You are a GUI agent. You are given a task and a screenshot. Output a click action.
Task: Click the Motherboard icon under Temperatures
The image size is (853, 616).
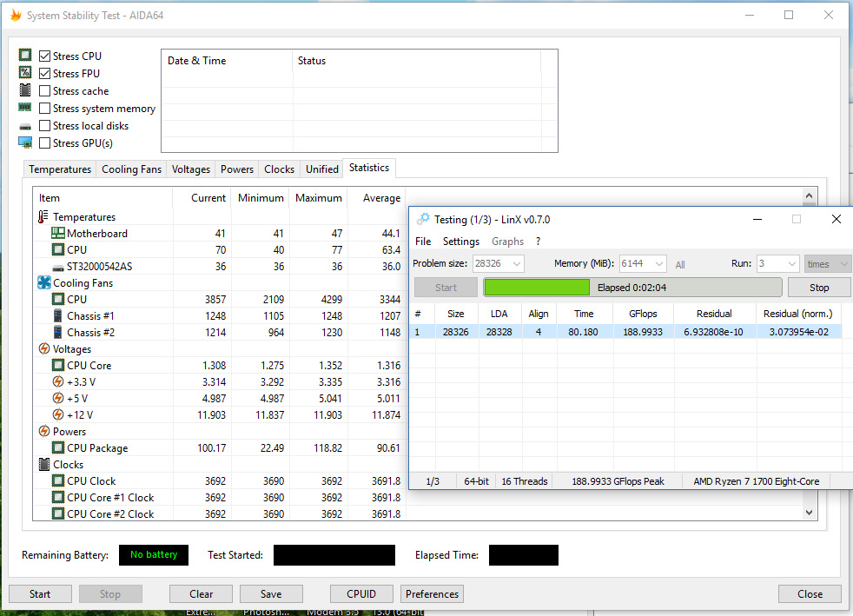57,233
